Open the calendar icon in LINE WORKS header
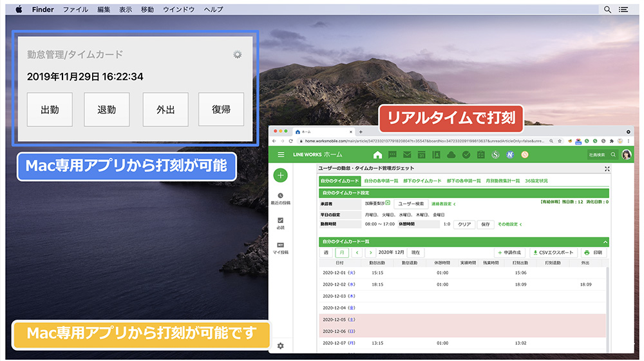The image size is (644, 361). pos(421,155)
